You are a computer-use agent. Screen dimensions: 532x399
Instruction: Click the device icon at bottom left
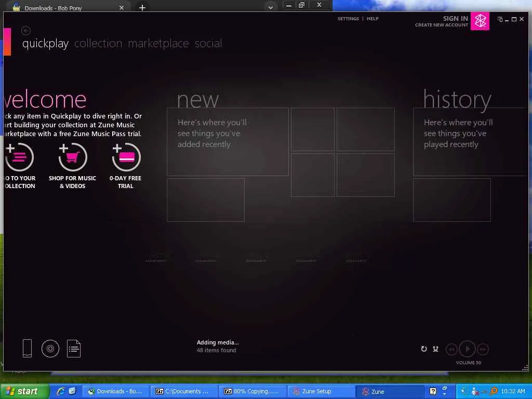click(27, 349)
